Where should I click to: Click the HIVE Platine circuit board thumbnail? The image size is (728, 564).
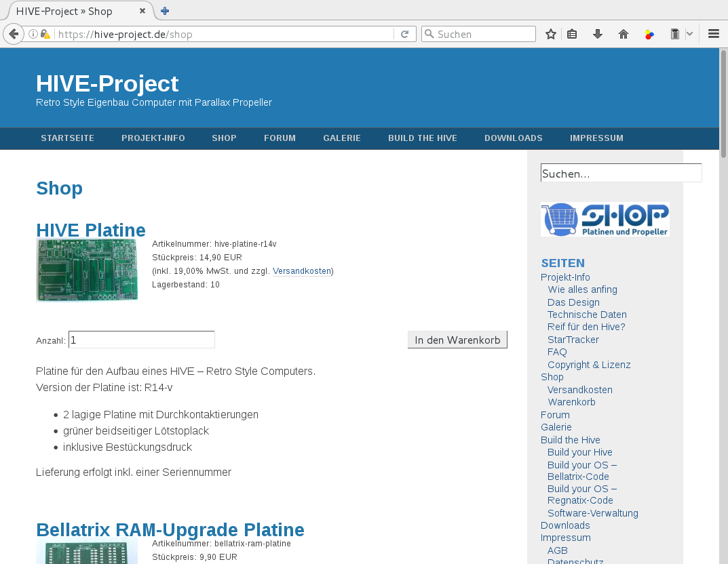(87, 269)
